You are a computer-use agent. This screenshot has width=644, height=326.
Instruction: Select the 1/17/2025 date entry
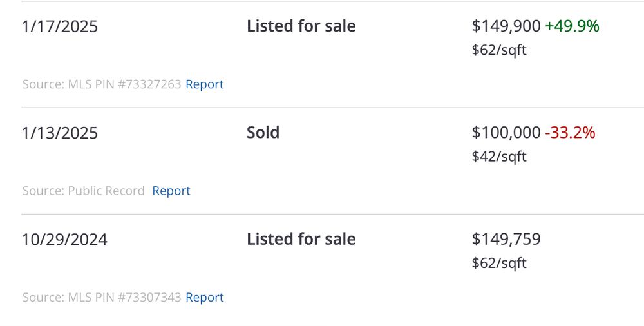click(60, 26)
